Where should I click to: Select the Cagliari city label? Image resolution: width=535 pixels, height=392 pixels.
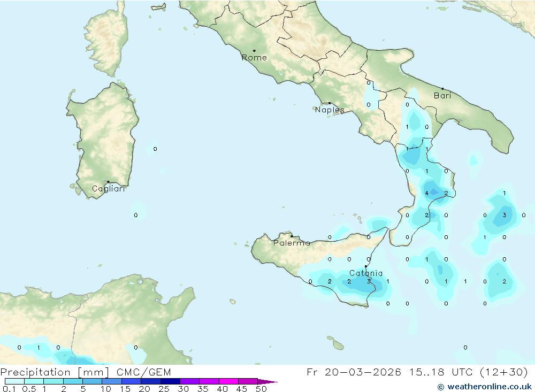tap(109, 189)
